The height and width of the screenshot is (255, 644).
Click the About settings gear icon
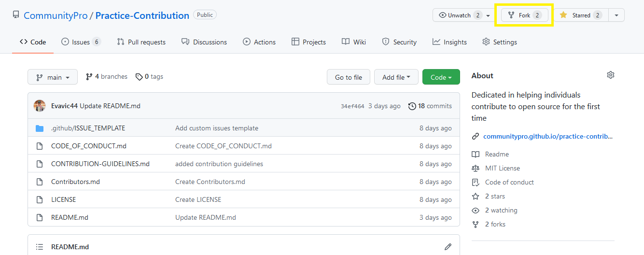click(611, 75)
